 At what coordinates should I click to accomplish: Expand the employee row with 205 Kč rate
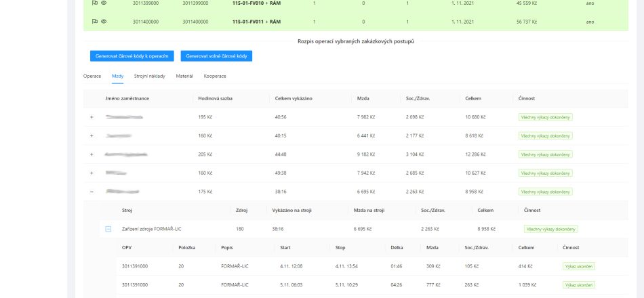pyautogui.click(x=92, y=154)
